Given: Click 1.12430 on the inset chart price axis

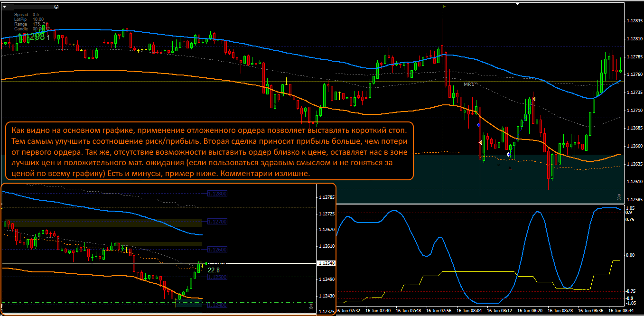Looking at the screenshot, I should (326, 296).
